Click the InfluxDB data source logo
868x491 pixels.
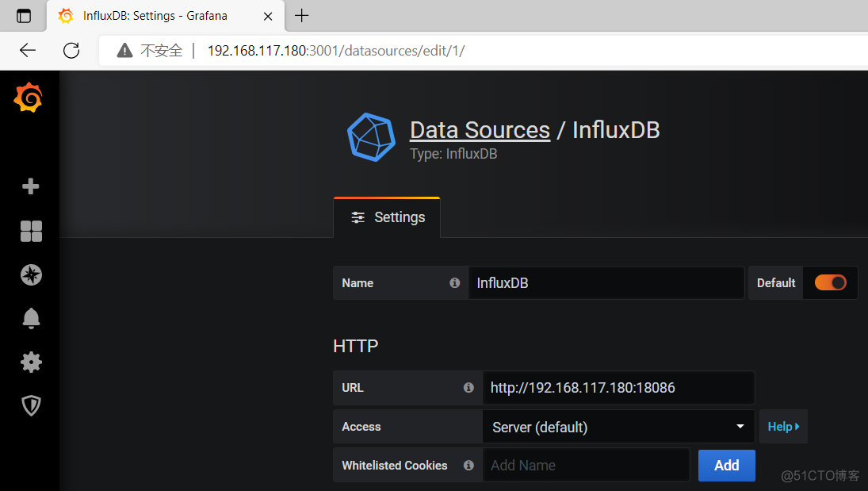371,137
